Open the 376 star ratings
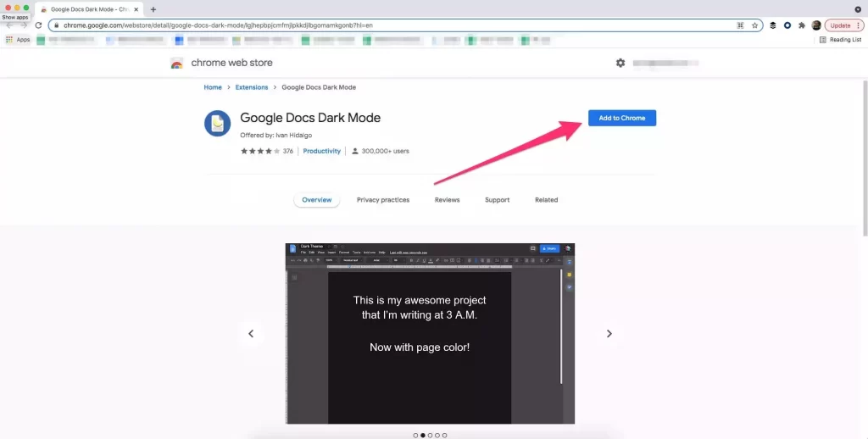Viewport: 868px width, 439px height. coord(266,151)
